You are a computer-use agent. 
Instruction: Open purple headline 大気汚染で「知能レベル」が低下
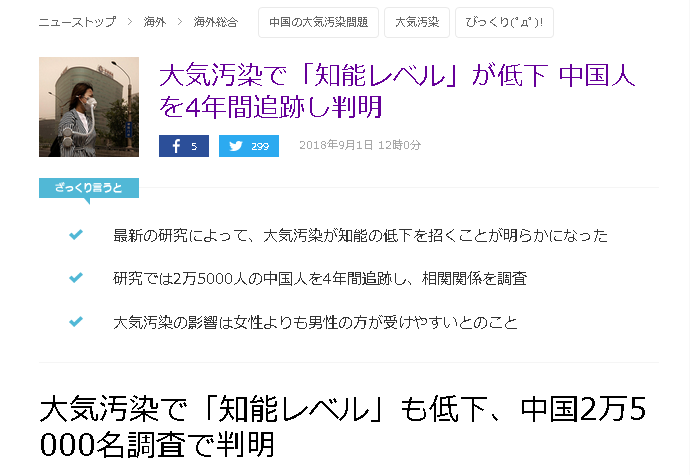tap(397, 91)
